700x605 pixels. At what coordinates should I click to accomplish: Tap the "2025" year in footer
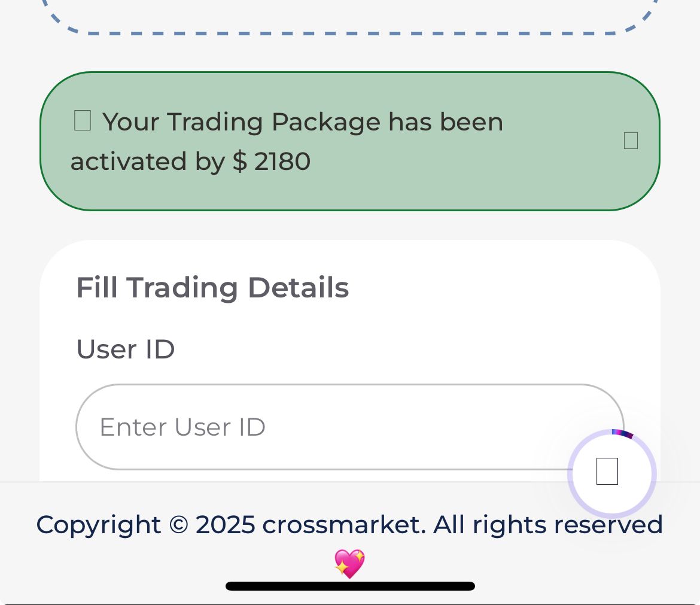pyautogui.click(x=225, y=525)
